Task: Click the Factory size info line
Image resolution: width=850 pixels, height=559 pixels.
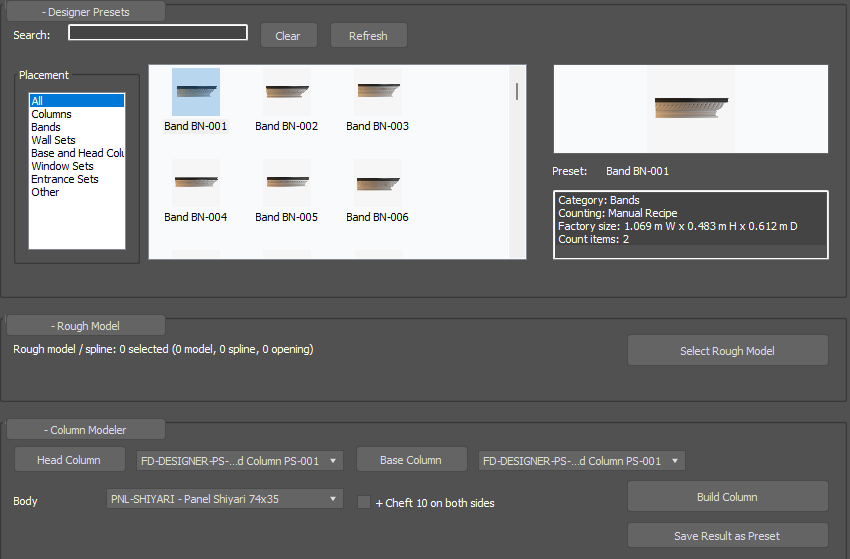Action: [x=678, y=226]
